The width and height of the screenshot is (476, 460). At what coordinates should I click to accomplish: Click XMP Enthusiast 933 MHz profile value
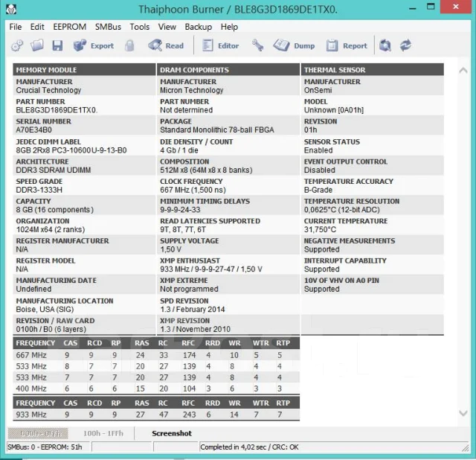tap(211, 269)
